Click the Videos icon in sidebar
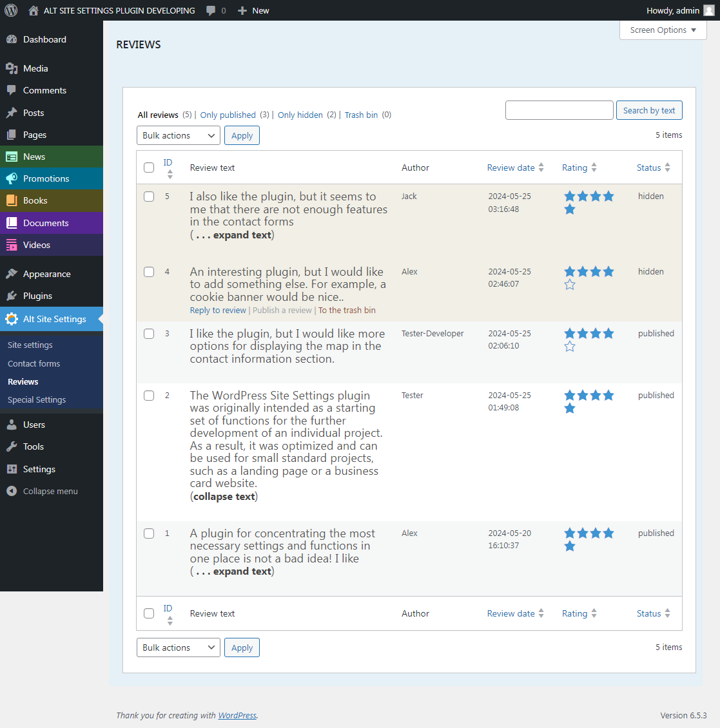The width and height of the screenshot is (720, 728). pyautogui.click(x=12, y=245)
